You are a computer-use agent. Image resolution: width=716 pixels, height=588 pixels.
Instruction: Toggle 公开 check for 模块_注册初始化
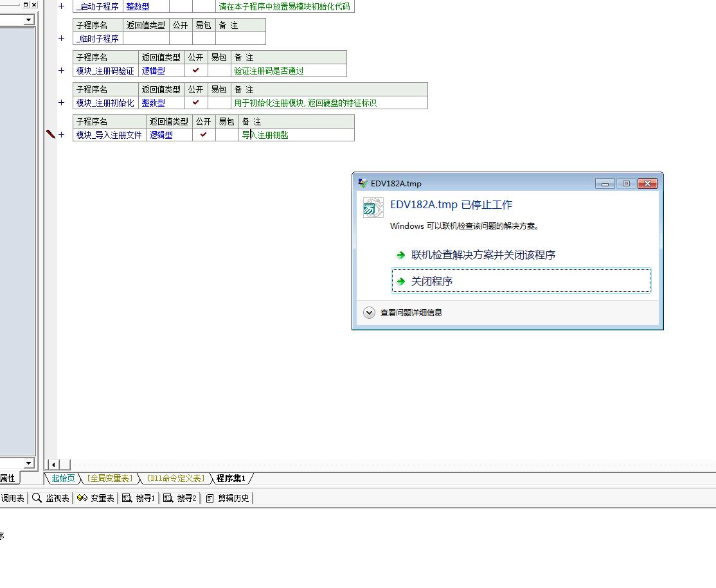(x=196, y=103)
